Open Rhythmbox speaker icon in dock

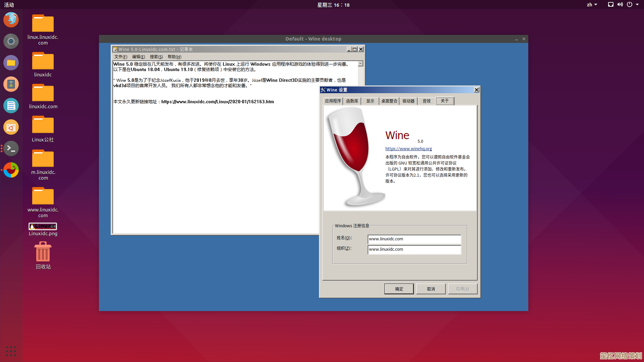click(x=11, y=84)
